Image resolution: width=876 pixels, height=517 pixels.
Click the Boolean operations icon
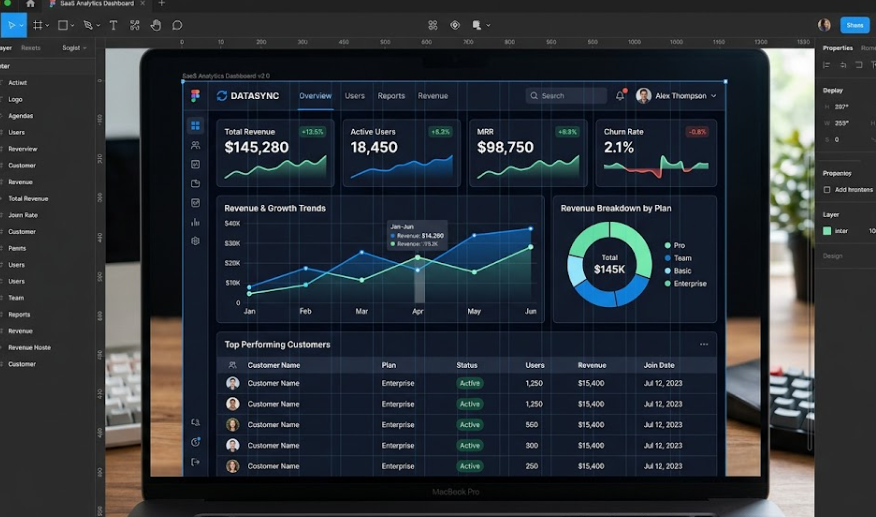(477, 25)
